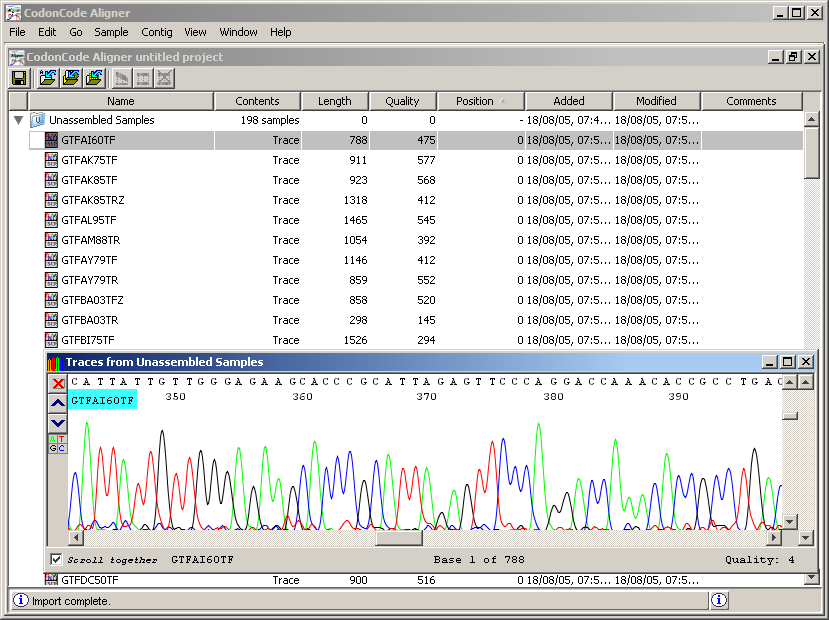Sort by the Name column header
Image resolution: width=829 pixels, height=620 pixels.
pyautogui.click(x=121, y=101)
